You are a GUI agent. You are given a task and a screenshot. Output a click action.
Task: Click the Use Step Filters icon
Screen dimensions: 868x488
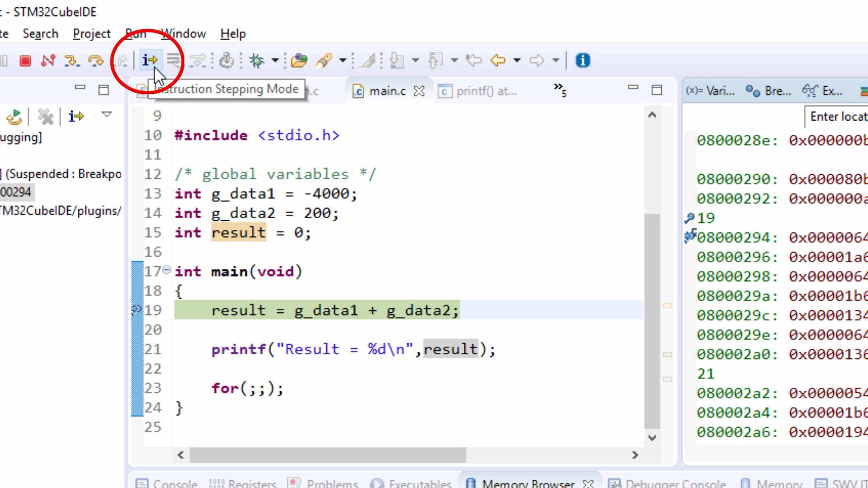tap(198, 61)
